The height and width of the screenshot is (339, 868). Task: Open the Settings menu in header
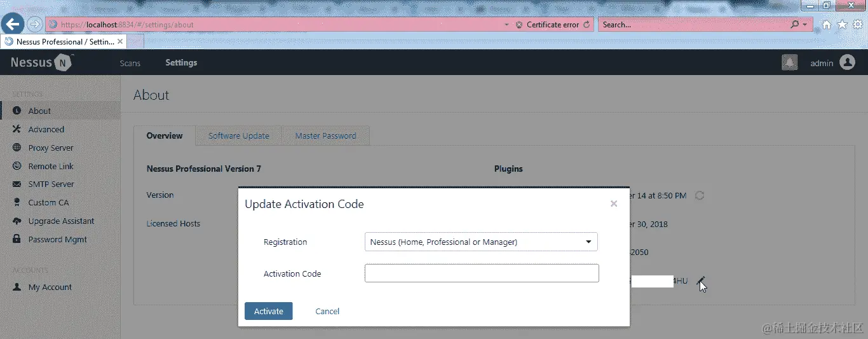tap(181, 62)
